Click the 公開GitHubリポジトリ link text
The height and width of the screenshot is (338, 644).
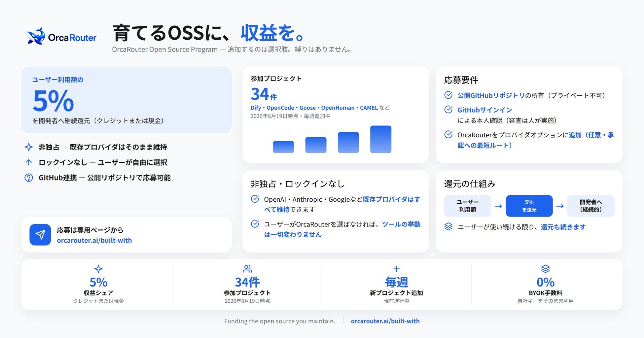pyautogui.click(x=491, y=95)
